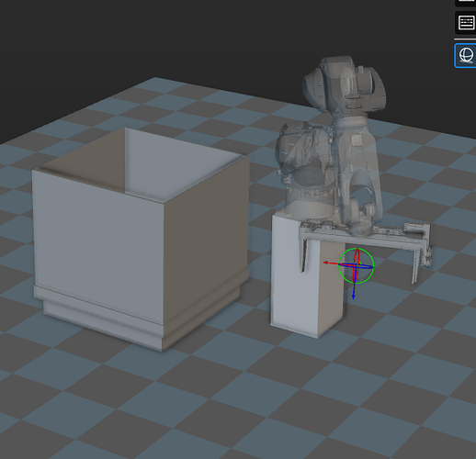
Task: Select the large open-top box
Action: pos(141,238)
